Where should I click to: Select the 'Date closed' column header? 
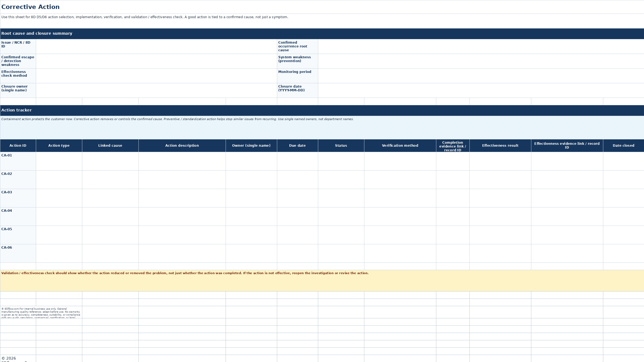coord(624,146)
